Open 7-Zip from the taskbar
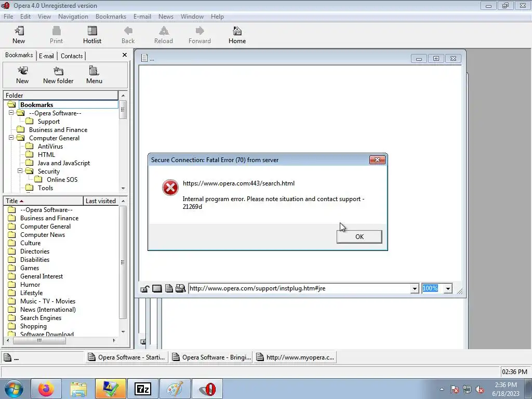This screenshot has width=532, height=399. tap(142, 389)
